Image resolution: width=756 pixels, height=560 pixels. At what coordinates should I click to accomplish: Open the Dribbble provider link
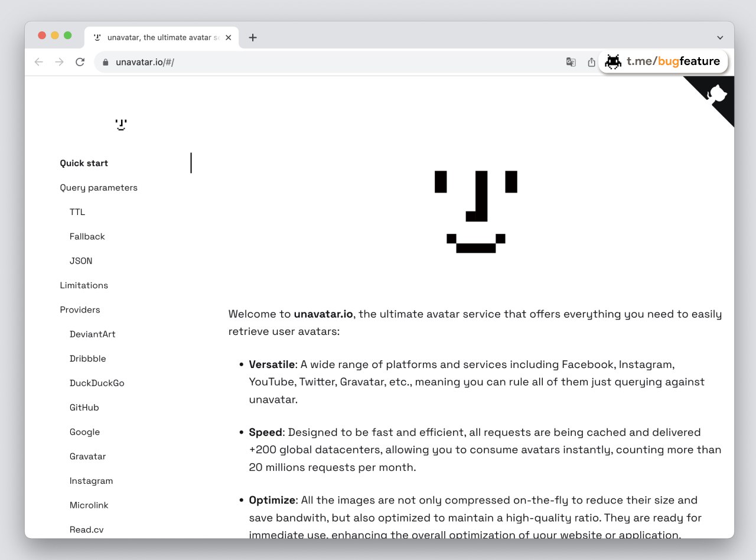(88, 359)
